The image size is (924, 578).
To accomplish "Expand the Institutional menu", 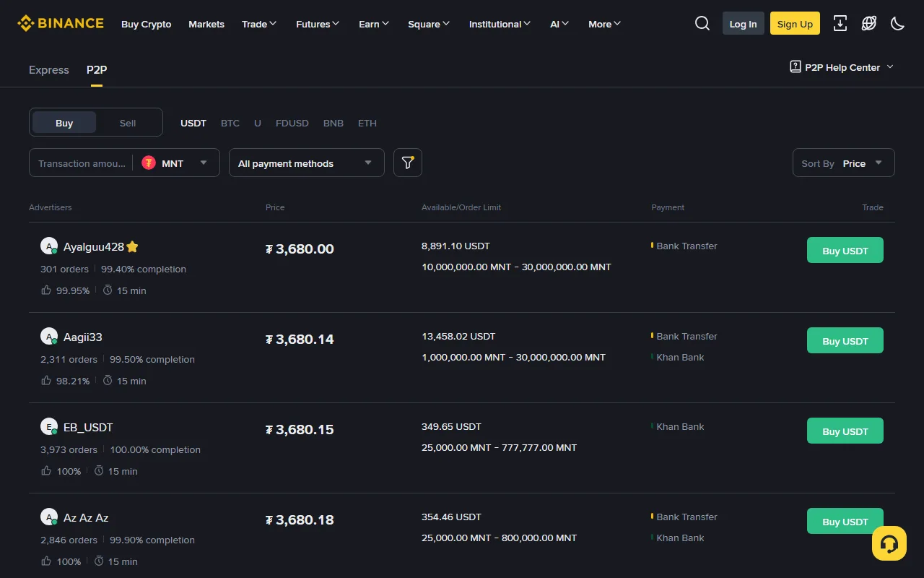I will (500, 24).
